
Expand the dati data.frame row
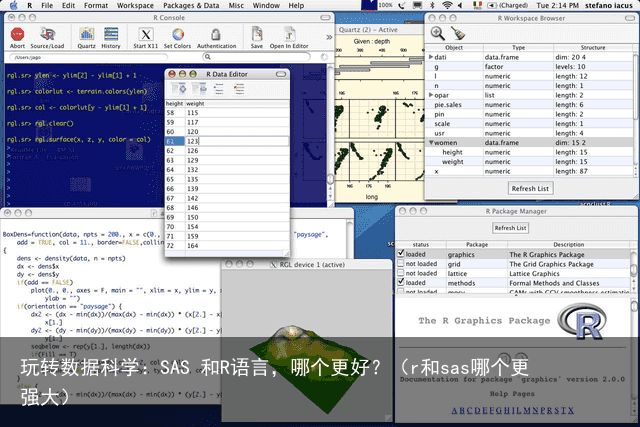coord(431,57)
